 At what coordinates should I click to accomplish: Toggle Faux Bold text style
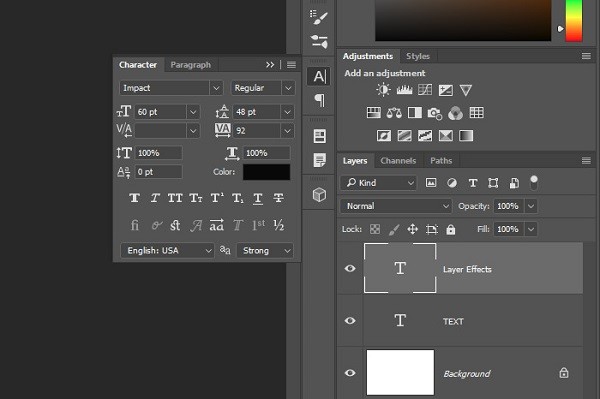point(134,198)
